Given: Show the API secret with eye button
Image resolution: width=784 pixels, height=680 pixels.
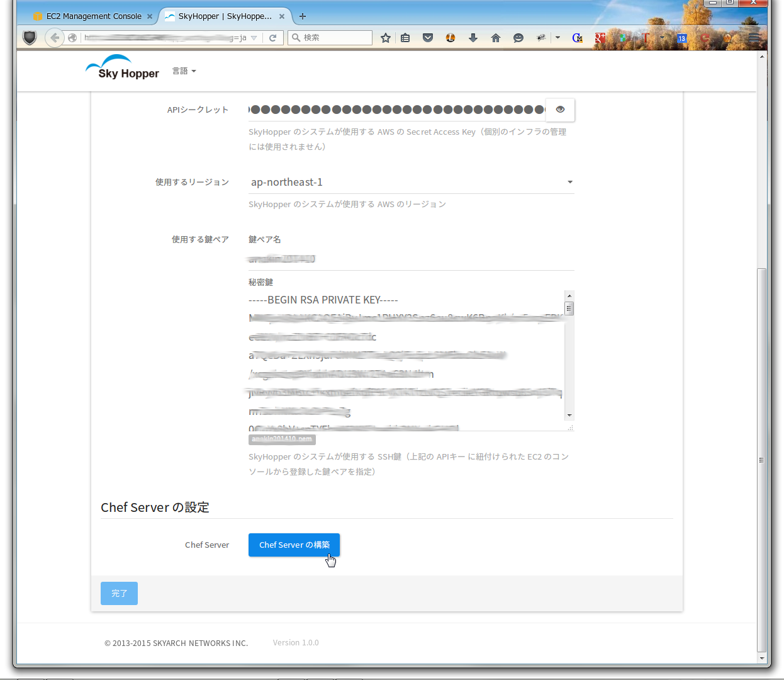Looking at the screenshot, I should pos(560,110).
